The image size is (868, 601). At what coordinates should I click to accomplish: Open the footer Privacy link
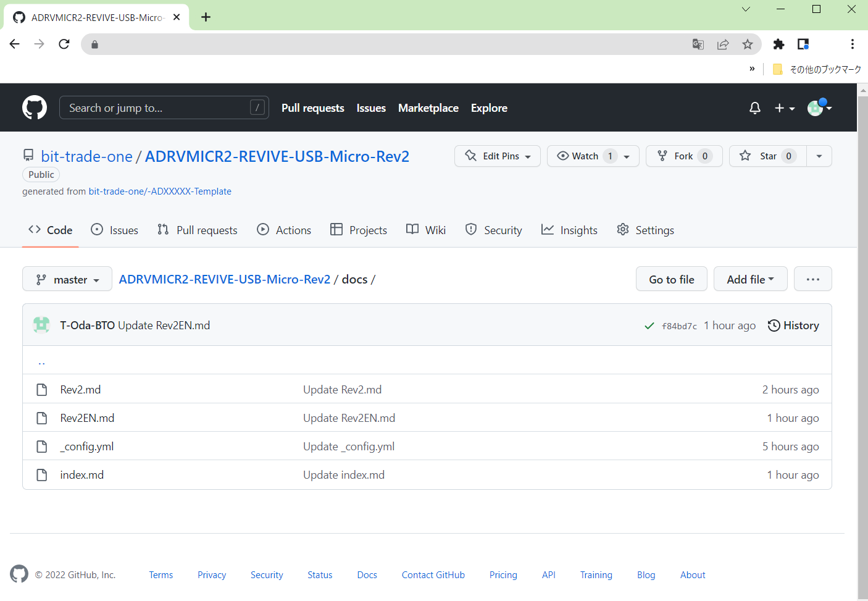(212, 574)
